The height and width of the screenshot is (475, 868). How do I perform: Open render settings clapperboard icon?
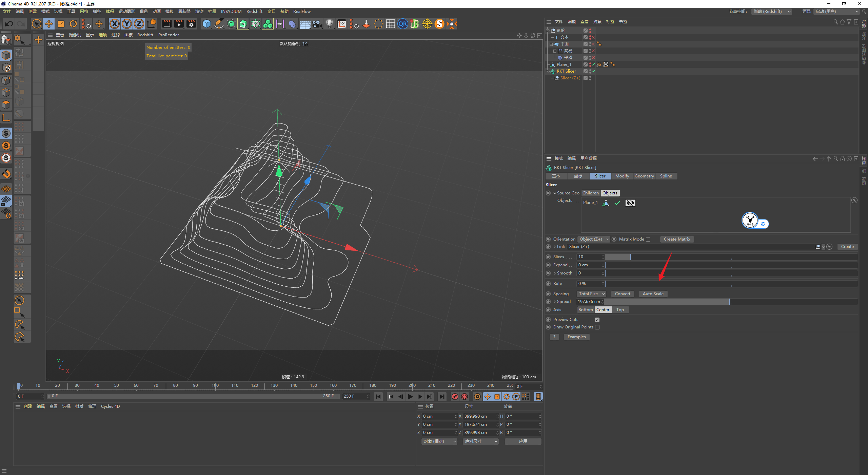(191, 24)
